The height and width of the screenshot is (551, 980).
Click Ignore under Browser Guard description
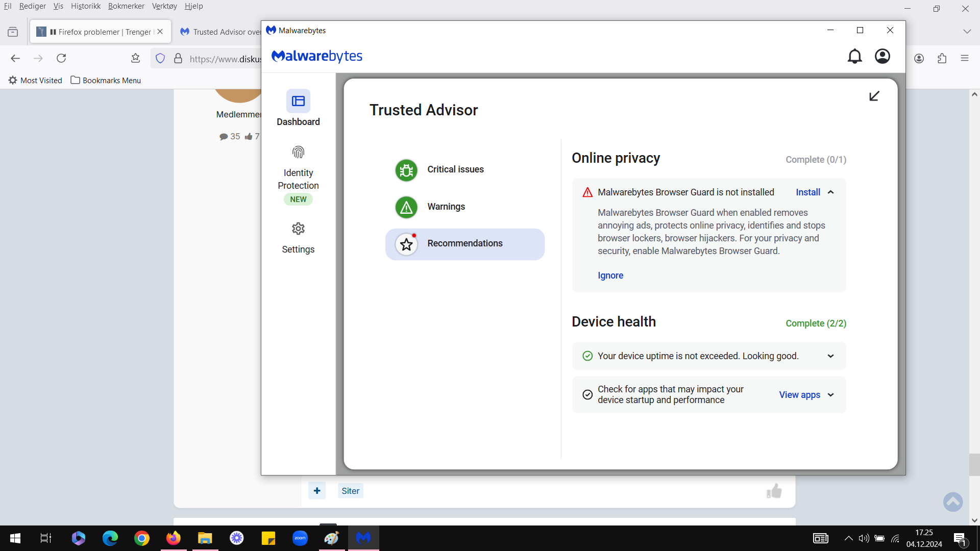[x=610, y=275]
